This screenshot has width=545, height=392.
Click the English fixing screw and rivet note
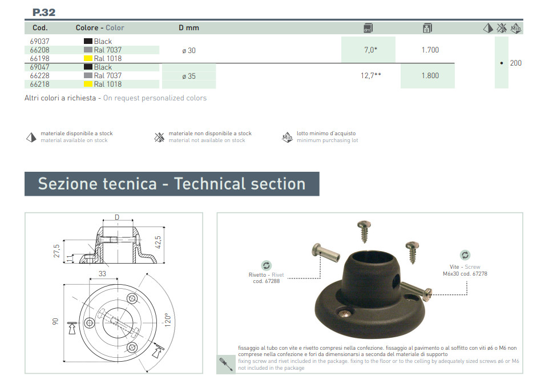tap(378, 365)
